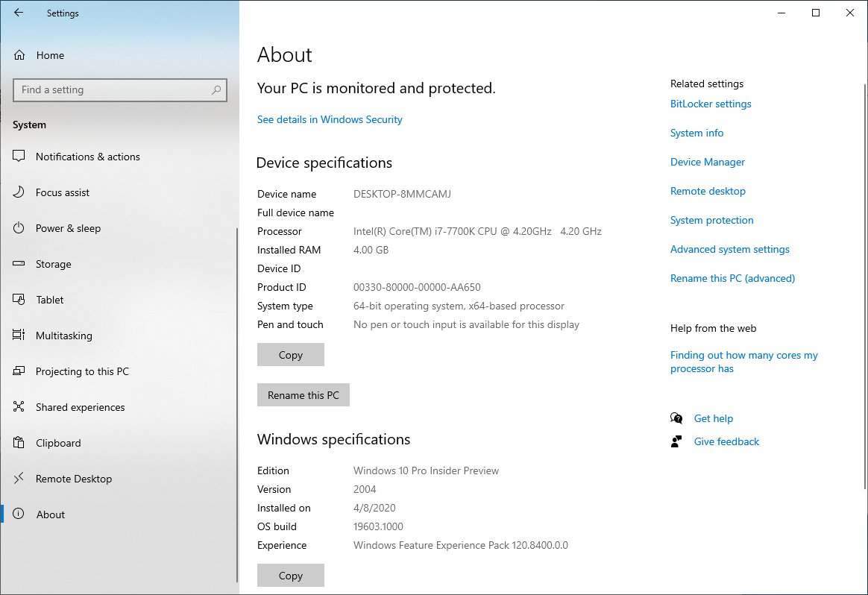Open the System info link

click(696, 133)
